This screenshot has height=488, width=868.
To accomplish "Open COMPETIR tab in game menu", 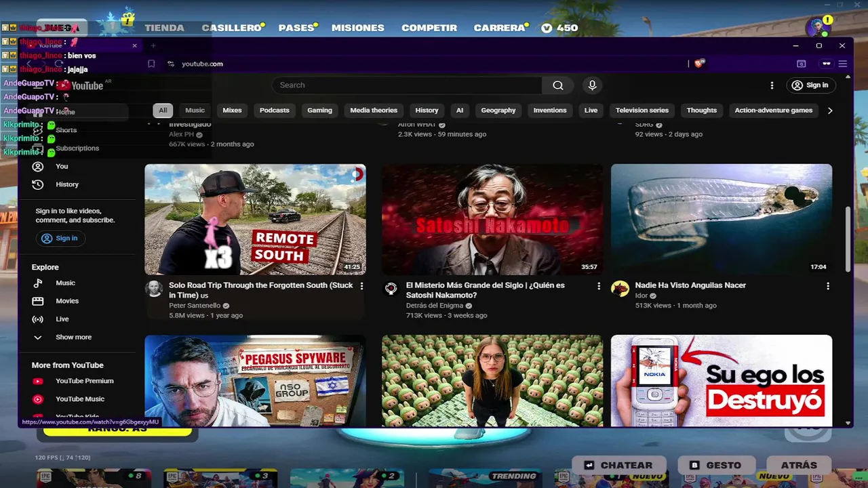I will [x=429, y=28].
